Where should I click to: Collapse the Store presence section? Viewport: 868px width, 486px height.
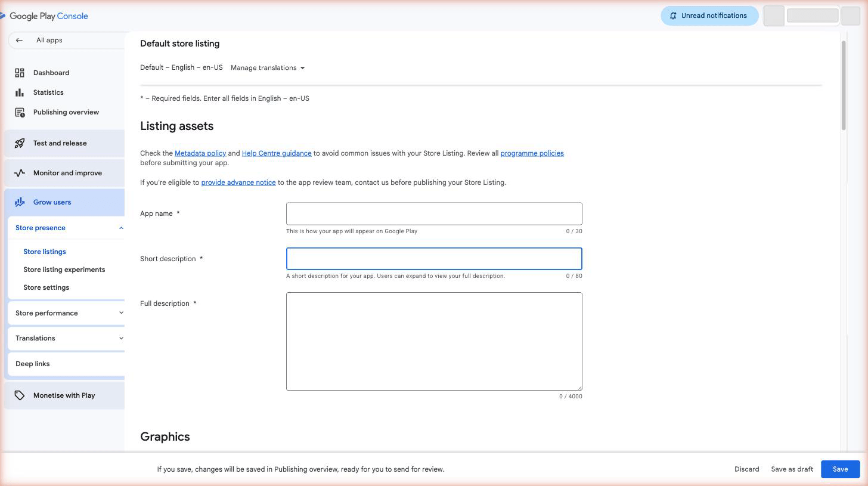[121, 228]
